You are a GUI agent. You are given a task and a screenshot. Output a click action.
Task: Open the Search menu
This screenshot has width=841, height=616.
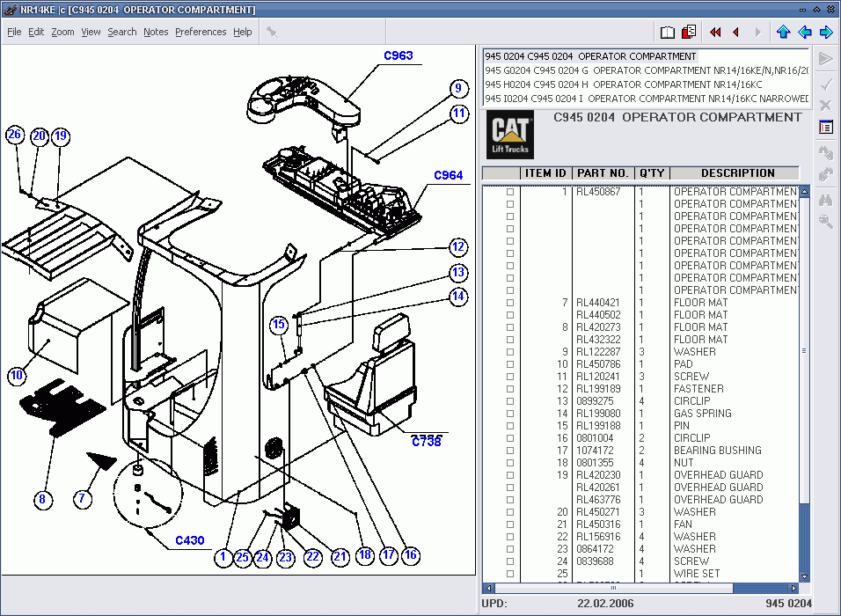pos(122,32)
